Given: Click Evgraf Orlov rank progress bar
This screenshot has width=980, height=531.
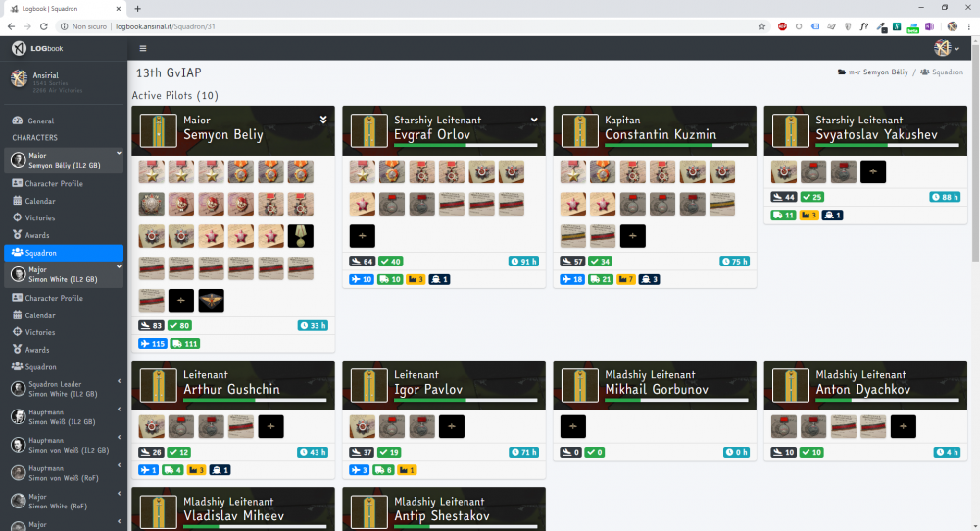Looking at the screenshot, I should coord(465,146).
